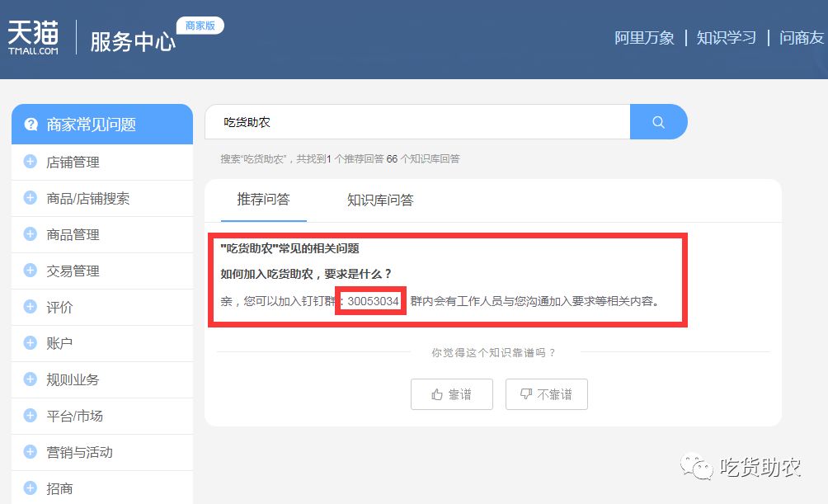Click the 吃货助农 watermark logo
Viewport: 828px width, 504px height.
pos(741,466)
